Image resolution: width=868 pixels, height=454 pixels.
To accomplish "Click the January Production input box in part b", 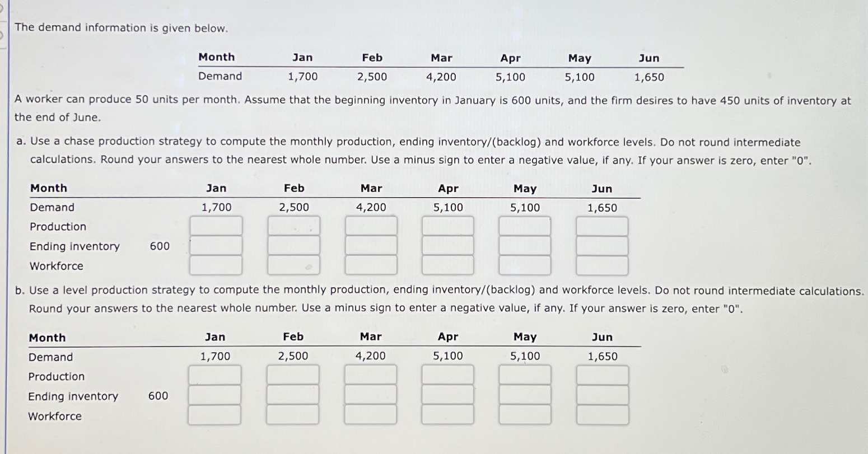I will [214, 375].
